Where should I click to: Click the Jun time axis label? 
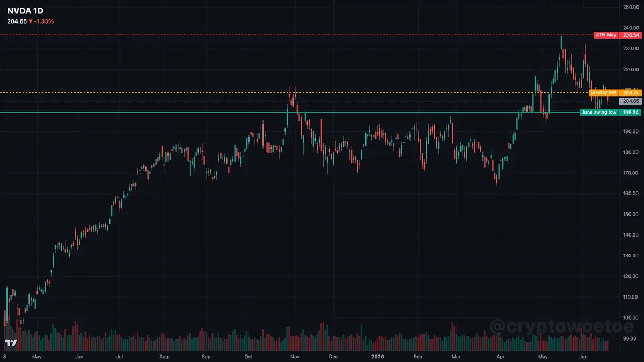[x=78, y=356]
